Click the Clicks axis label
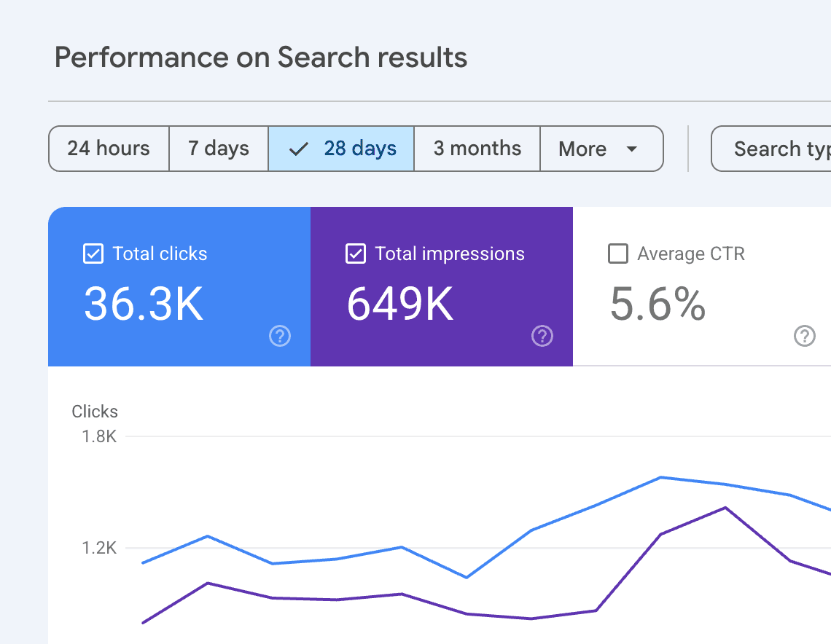The height and width of the screenshot is (644, 831). [95, 412]
